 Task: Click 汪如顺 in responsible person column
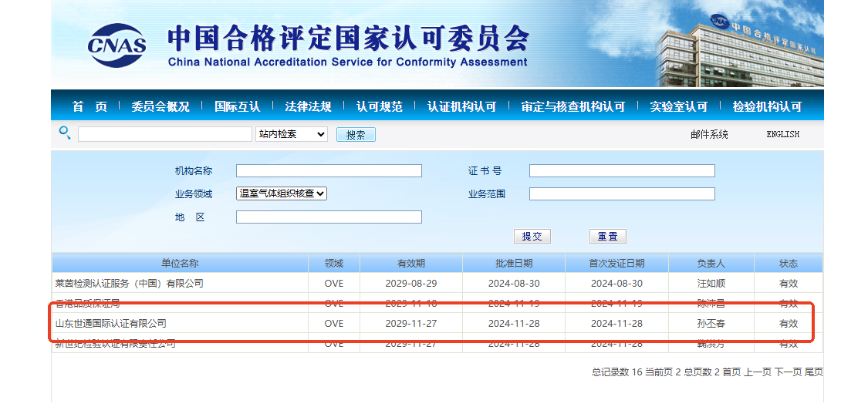coord(711,284)
